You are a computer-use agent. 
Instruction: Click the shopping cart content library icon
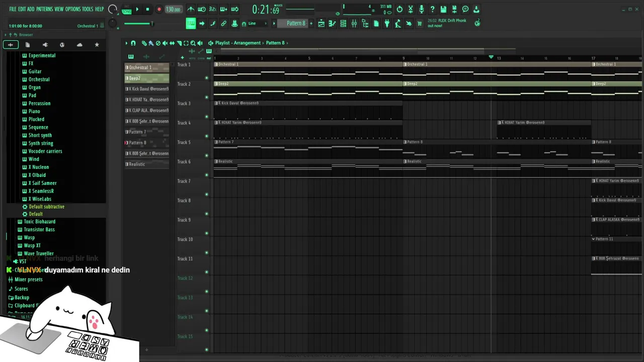click(x=420, y=23)
